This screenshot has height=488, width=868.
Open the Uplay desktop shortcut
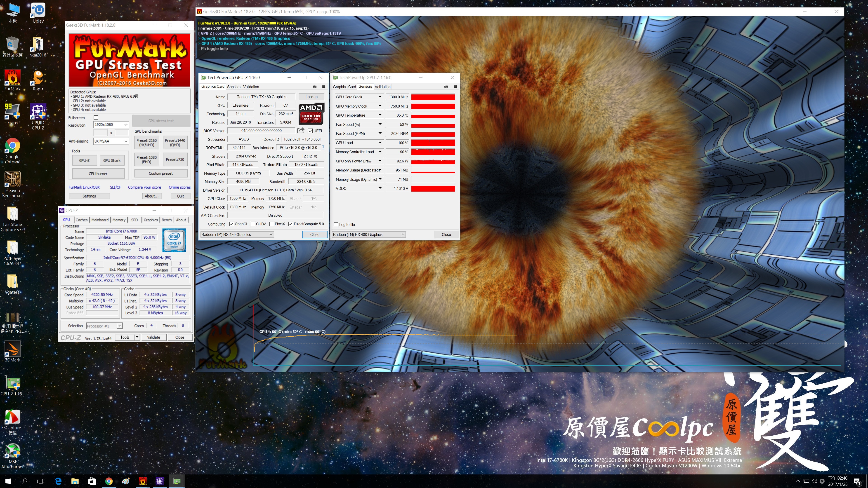[38, 13]
